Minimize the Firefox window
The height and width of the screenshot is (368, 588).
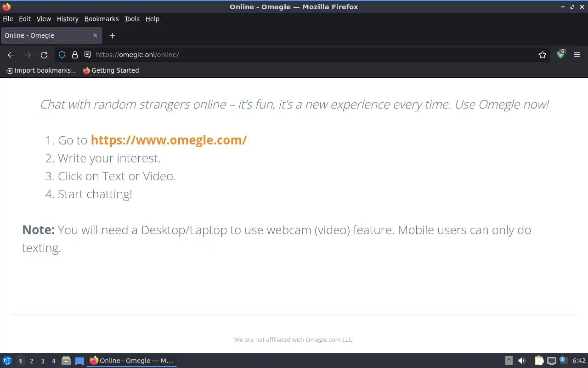(x=563, y=7)
